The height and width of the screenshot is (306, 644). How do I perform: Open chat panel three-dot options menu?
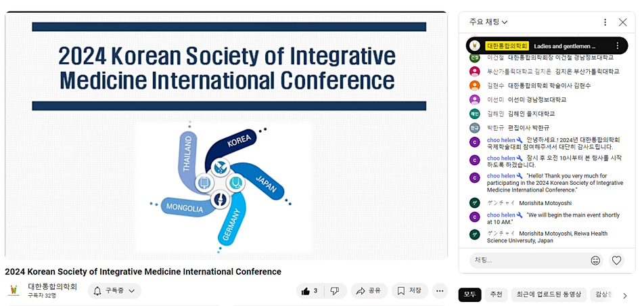point(605,22)
